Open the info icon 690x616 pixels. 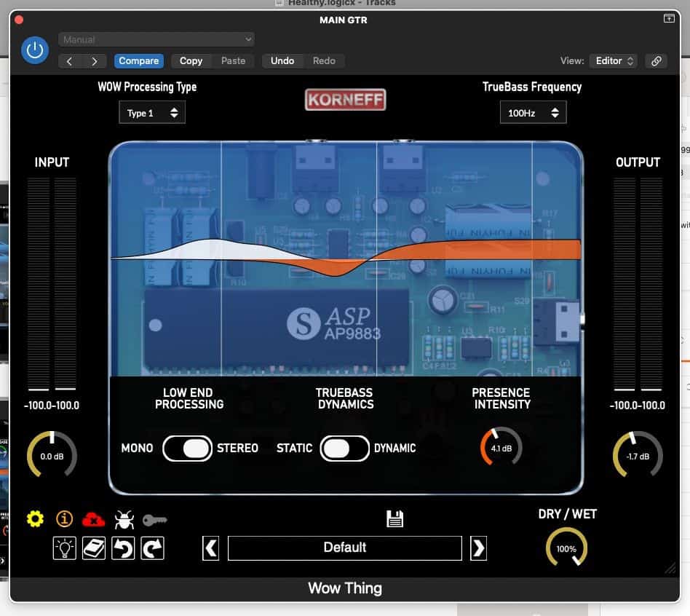pos(64,519)
